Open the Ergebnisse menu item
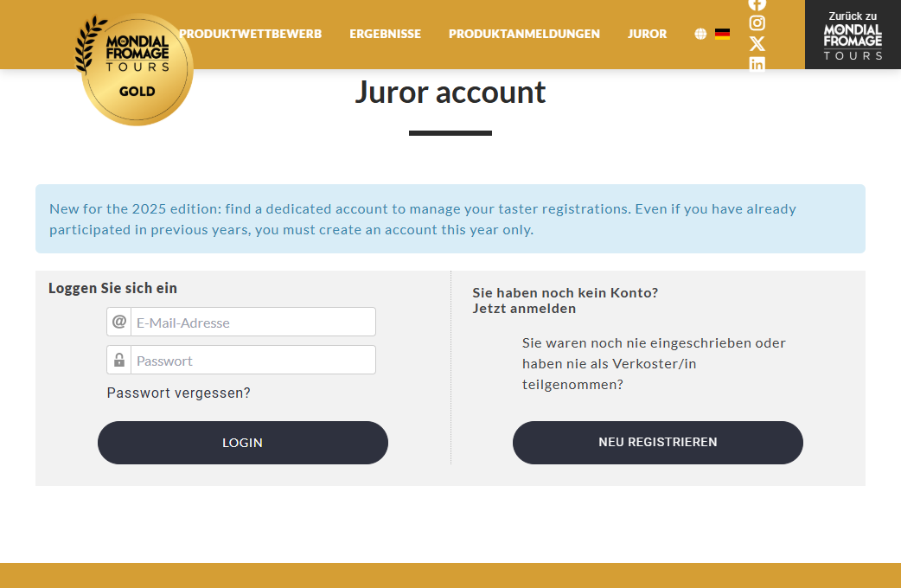Viewport: 901px width, 588px height. click(x=385, y=34)
